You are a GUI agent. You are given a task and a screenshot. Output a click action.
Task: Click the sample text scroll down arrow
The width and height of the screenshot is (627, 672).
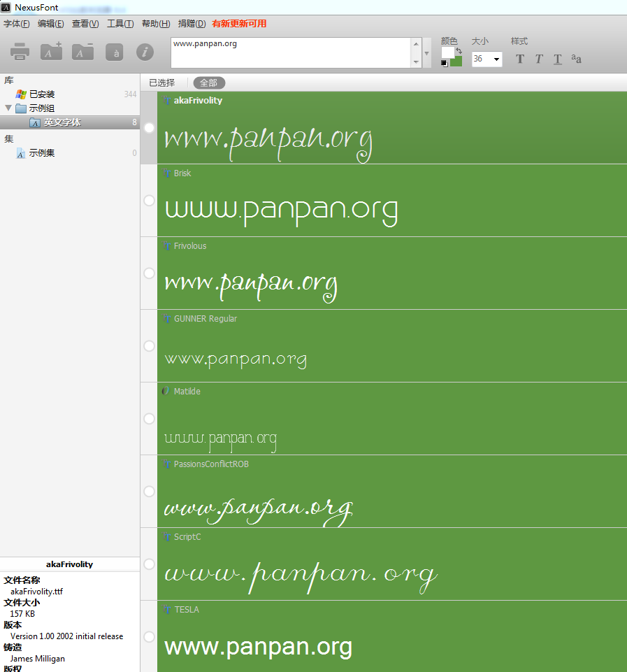(x=416, y=62)
